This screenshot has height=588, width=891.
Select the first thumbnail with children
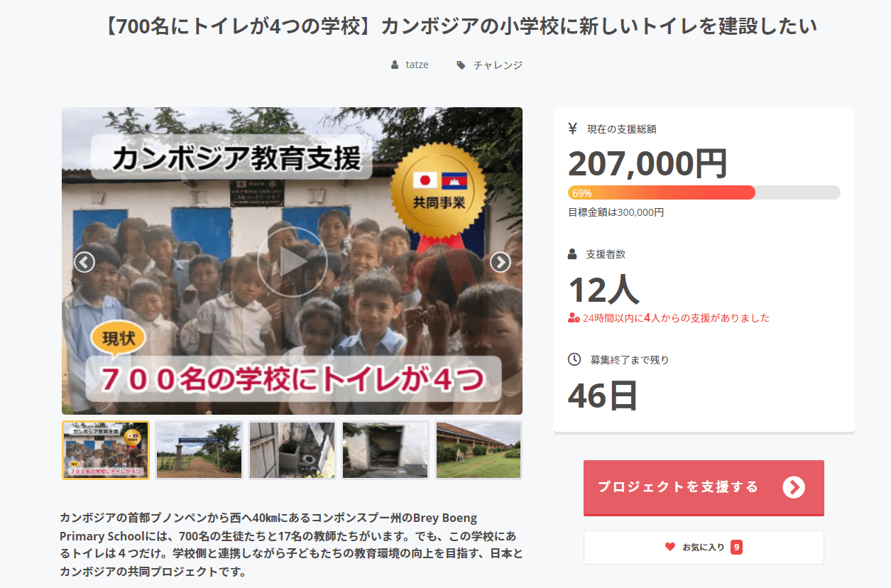pyautogui.click(x=106, y=450)
